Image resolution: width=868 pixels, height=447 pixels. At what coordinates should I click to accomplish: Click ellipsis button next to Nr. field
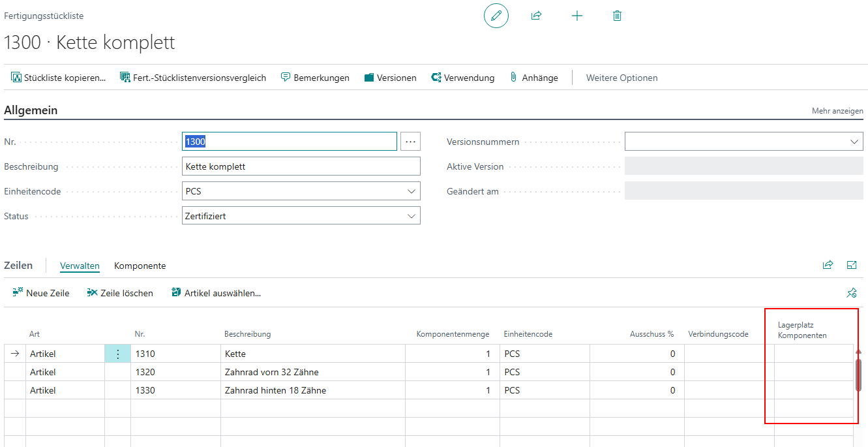[410, 142]
